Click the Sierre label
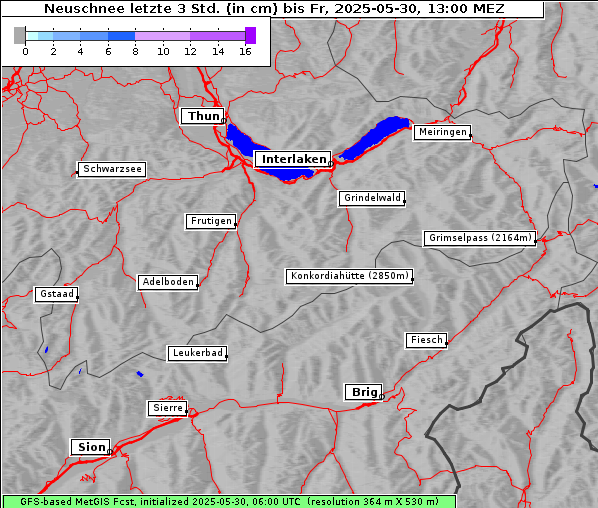 (168, 408)
